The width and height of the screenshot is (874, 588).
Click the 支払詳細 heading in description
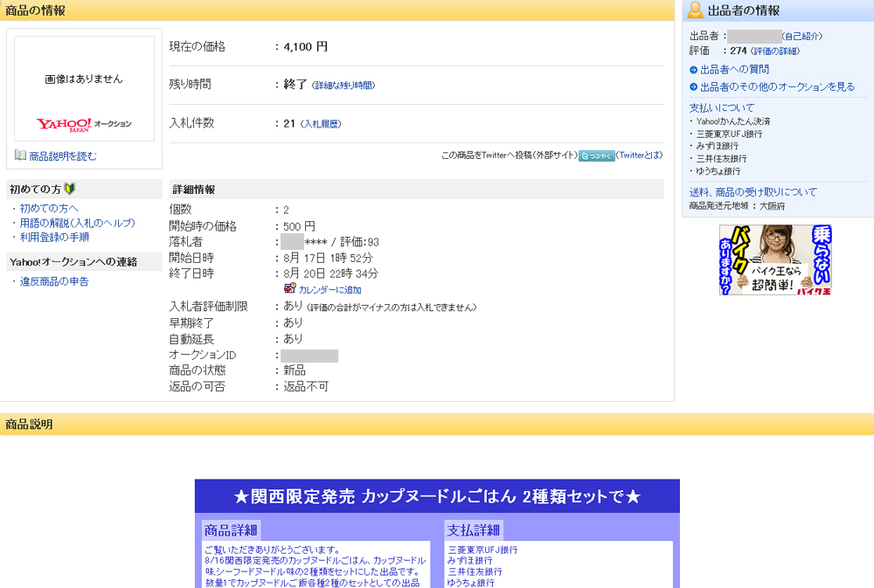(474, 530)
